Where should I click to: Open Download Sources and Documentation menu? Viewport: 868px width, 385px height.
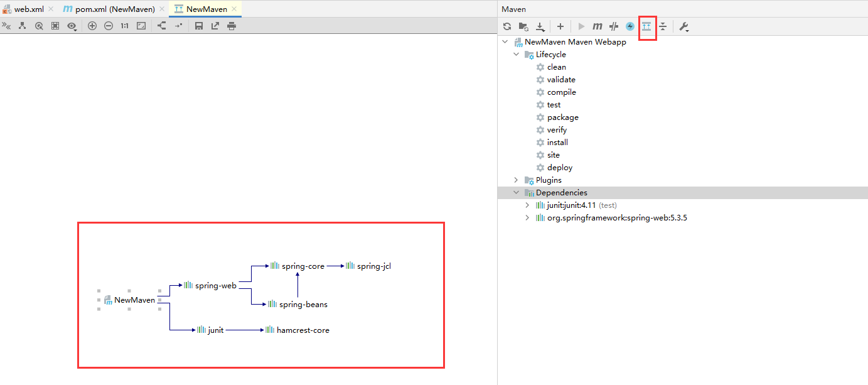540,26
